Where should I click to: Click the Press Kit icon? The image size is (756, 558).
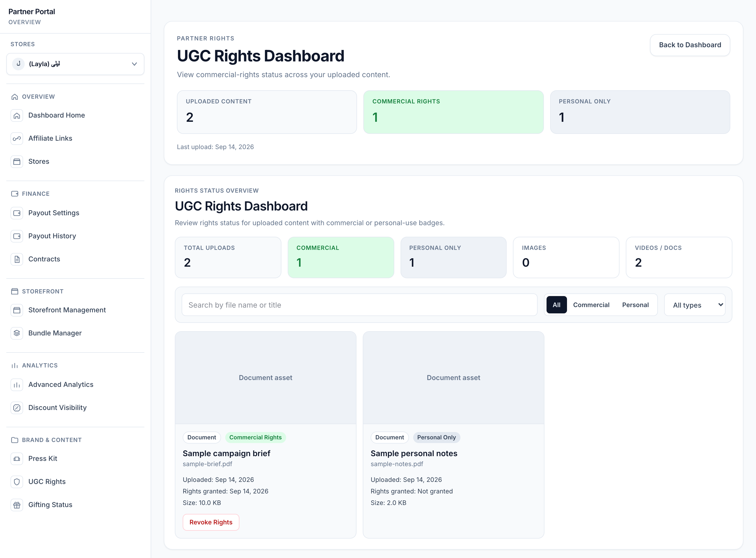click(17, 459)
